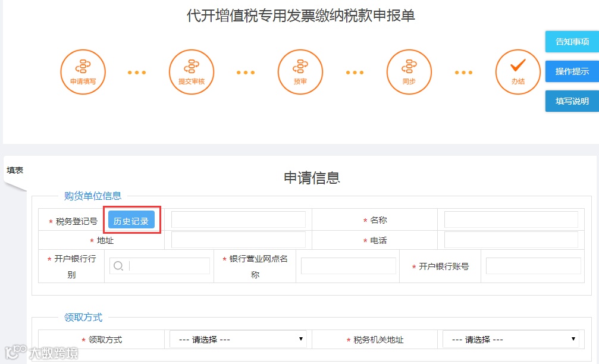Switch to the 填表 tab
Viewport: 599px width, 364px height.
coord(15,170)
